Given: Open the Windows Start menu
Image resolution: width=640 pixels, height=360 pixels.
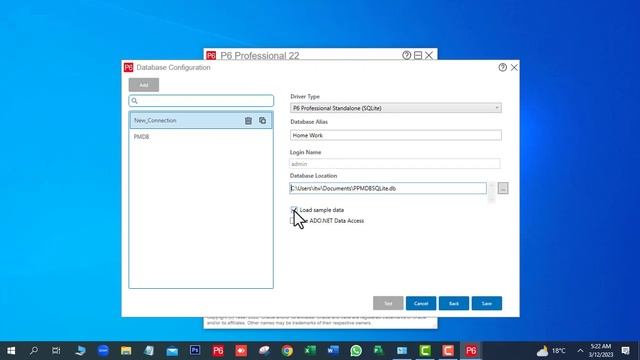Looking at the screenshot, I should tap(11, 351).
